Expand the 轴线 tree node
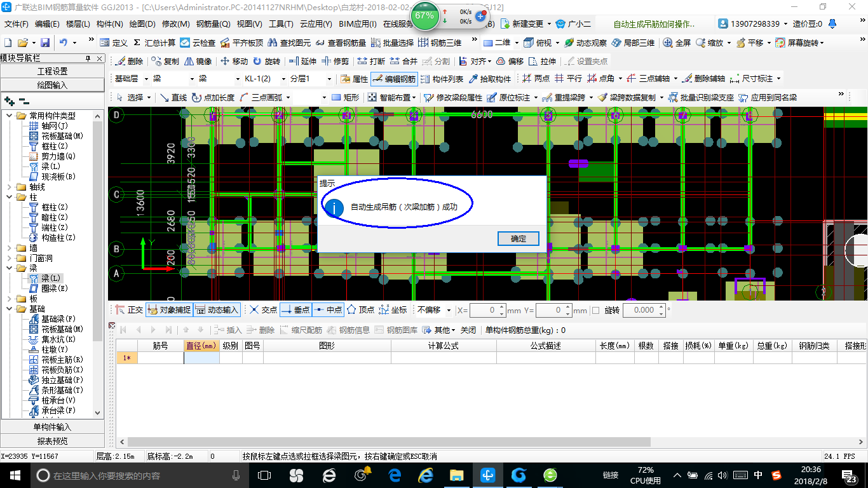The image size is (868, 488). tap(10, 187)
